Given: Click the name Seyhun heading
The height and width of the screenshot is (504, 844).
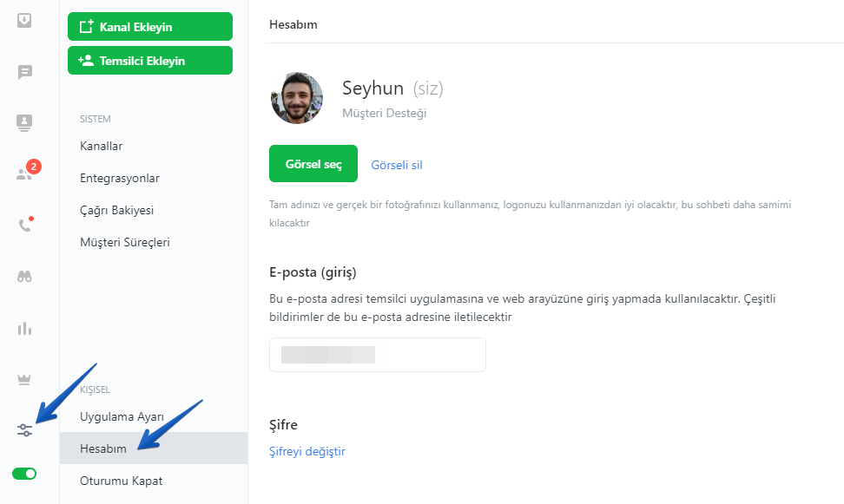Looking at the screenshot, I should [373, 88].
